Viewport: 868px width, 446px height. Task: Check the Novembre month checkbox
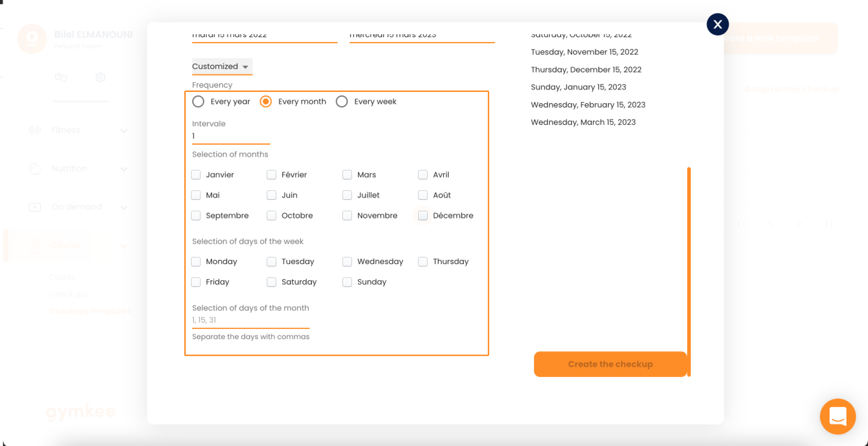pos(347,215)
